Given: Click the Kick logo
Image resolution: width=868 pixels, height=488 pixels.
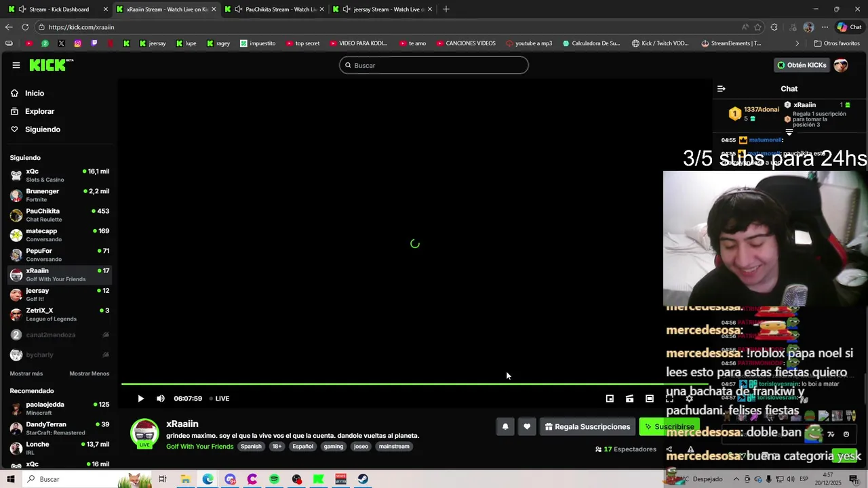Looking at the screenshot, I should [x=51, y=65].
